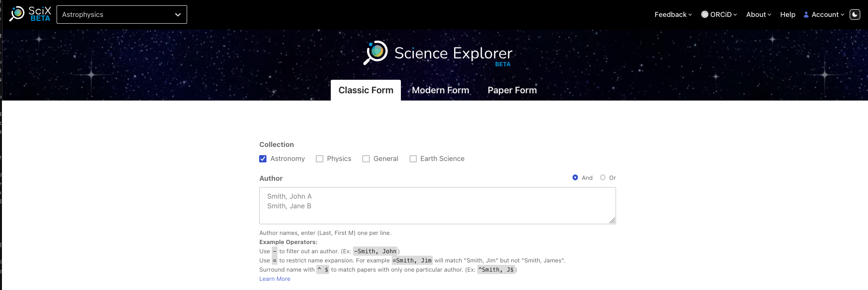Screen dimensions: 868x290
Task: Click the ORCiD logo icon
Action: [x=705, y=14]
